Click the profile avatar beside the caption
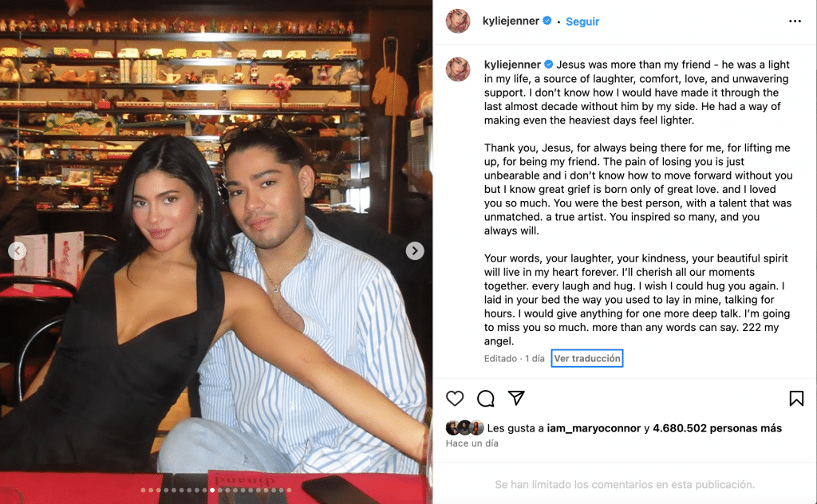 pos(458,69)
